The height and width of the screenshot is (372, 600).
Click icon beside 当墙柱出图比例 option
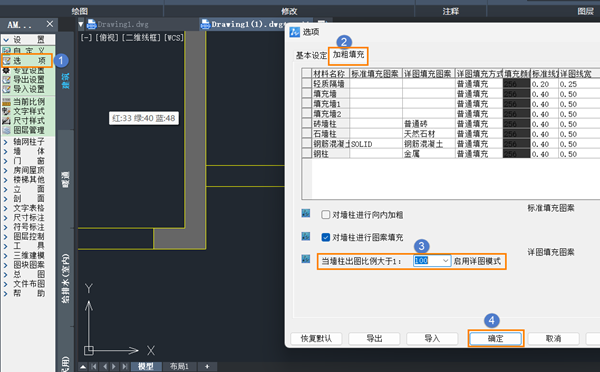(x=306, y=259)
